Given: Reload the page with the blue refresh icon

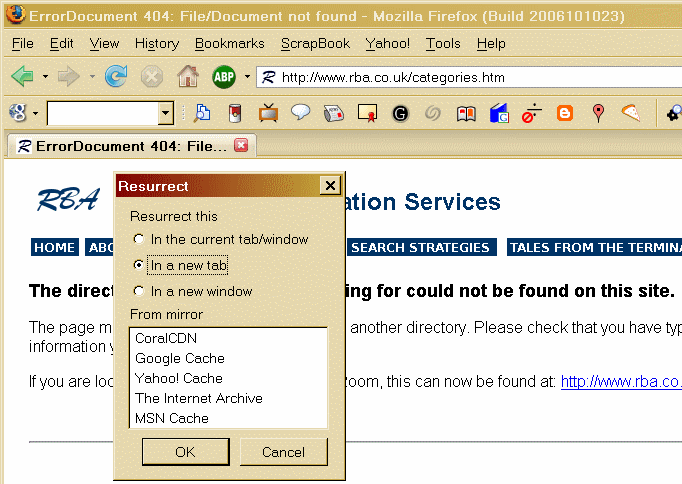Looking at the screenshot, I should (116, 77).
